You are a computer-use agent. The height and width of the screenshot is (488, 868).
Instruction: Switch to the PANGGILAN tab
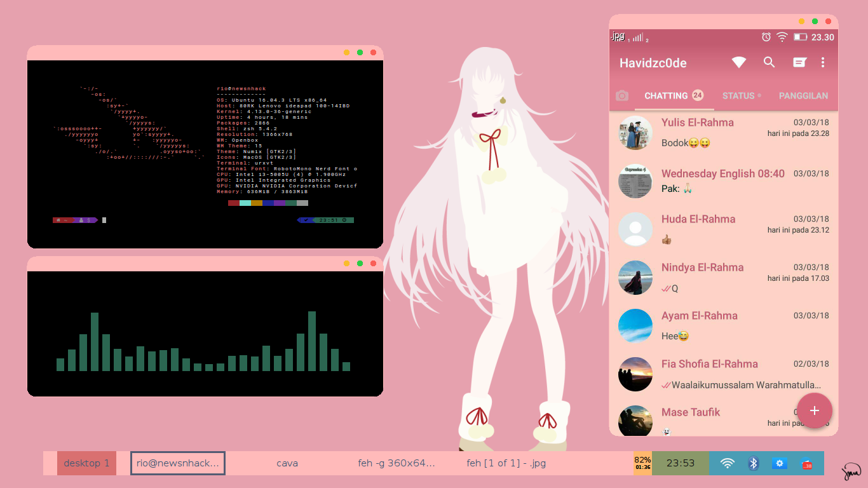pos(803,95)
